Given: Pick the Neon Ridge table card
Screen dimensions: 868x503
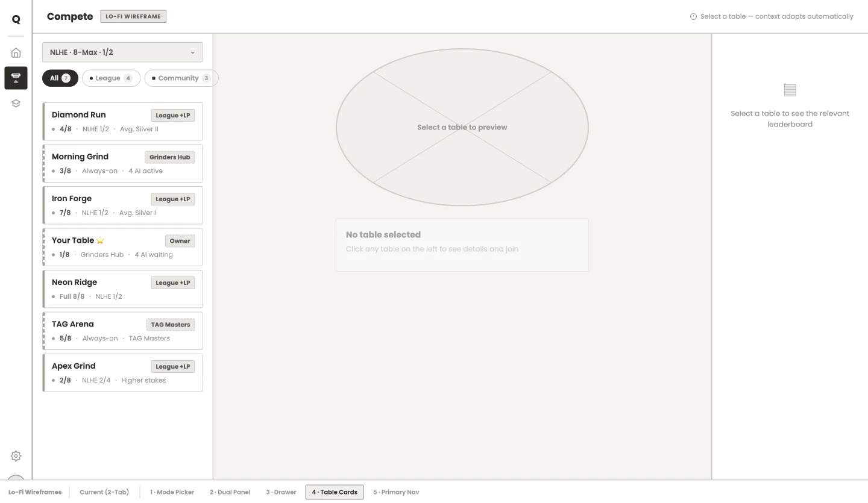Looking at the screenshot, I should tap(122, 289).
